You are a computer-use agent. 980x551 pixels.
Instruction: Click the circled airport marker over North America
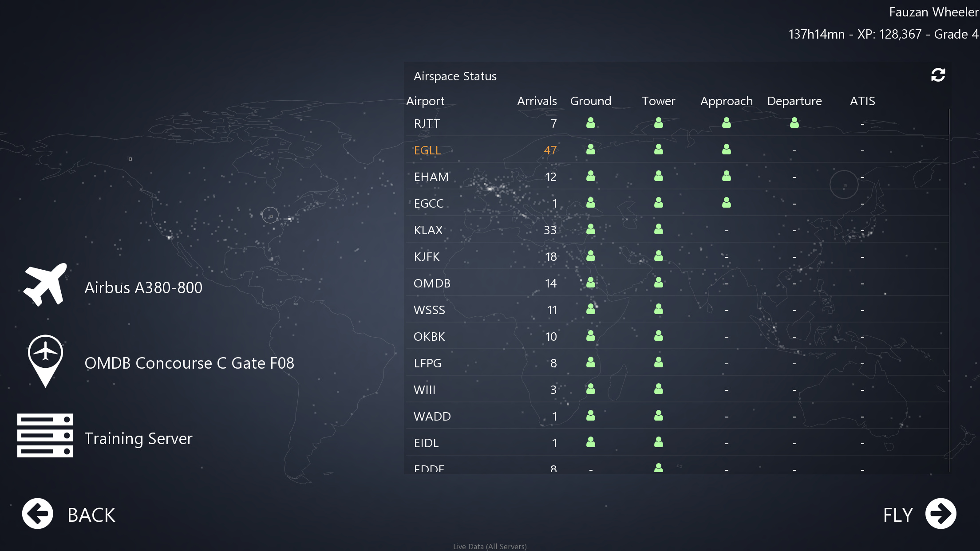(270, 216)
